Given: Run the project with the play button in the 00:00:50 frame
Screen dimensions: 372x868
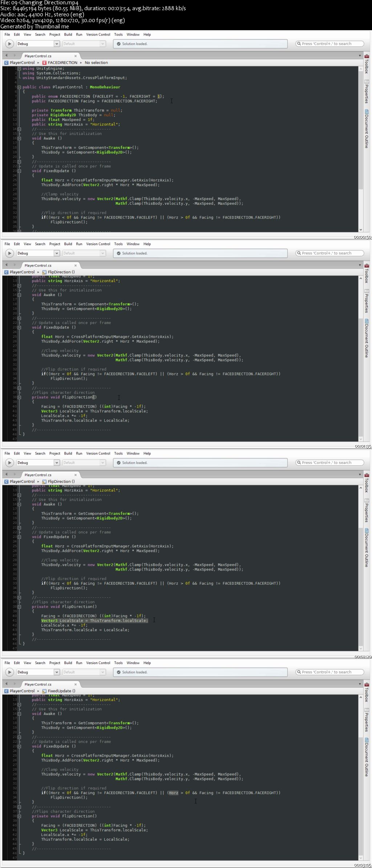Looking at the screenshot, I should pyautogui.click(x=10, y=44).
